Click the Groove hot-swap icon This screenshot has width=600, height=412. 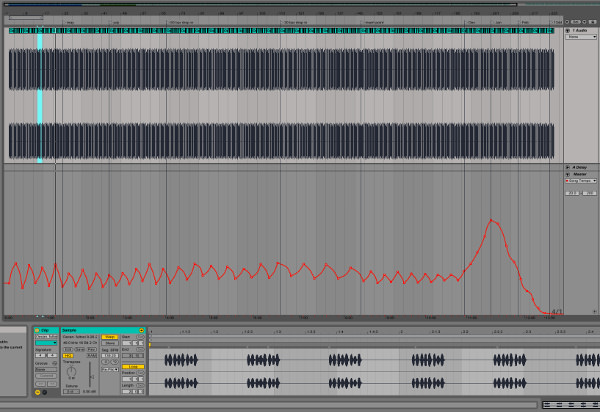55,363
